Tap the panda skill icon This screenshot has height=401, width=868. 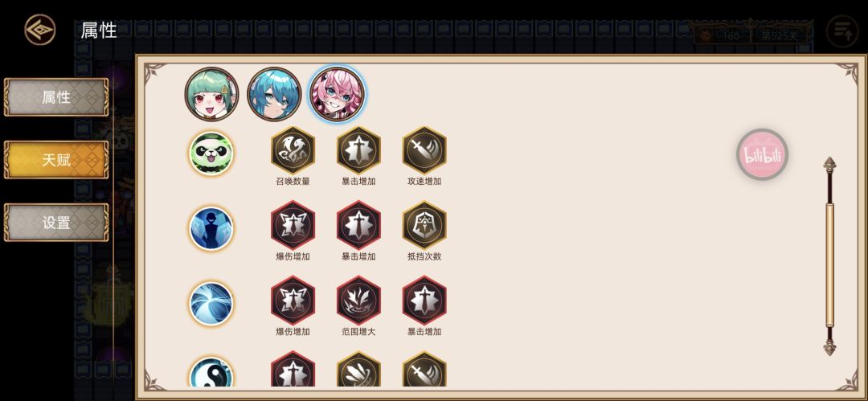tap(211, 153)
